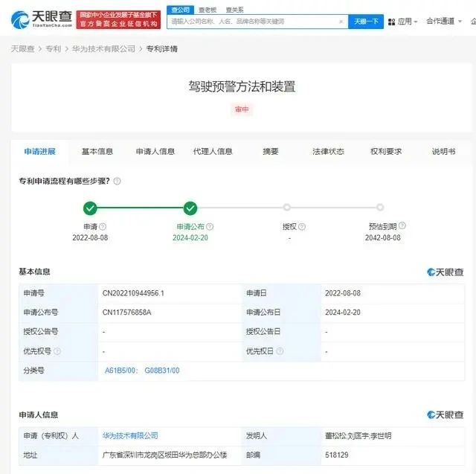Click the help icon next to 优先权日
The height and width of the screenshot is (474, 476).
pos(280,351)
